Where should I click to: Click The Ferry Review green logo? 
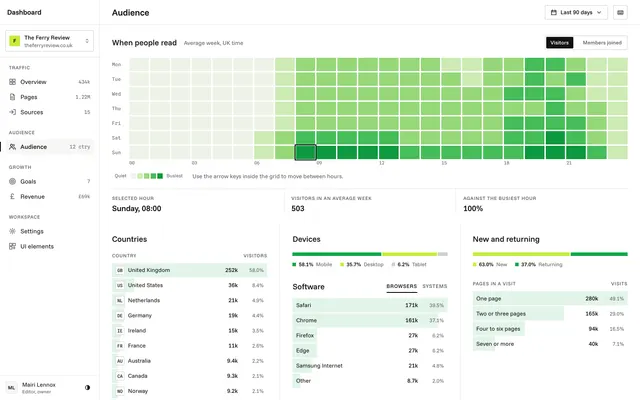tap(15, 41)
